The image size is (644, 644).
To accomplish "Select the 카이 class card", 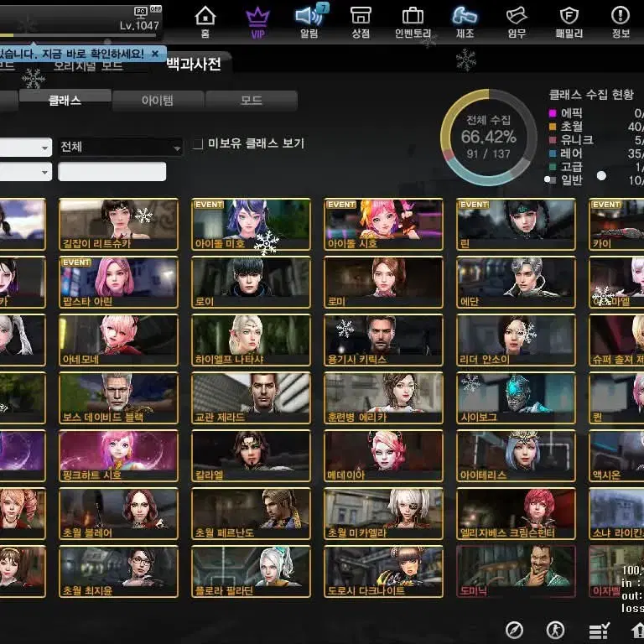I will [x=616, y=224].
